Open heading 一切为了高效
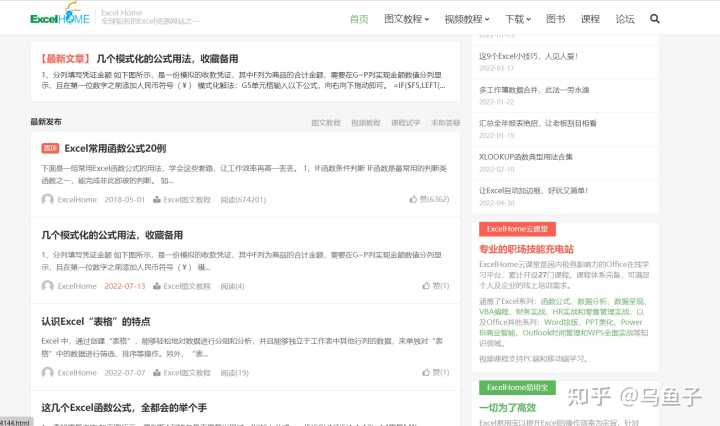This screenshot has height=426, width=720. coord(507,408)
